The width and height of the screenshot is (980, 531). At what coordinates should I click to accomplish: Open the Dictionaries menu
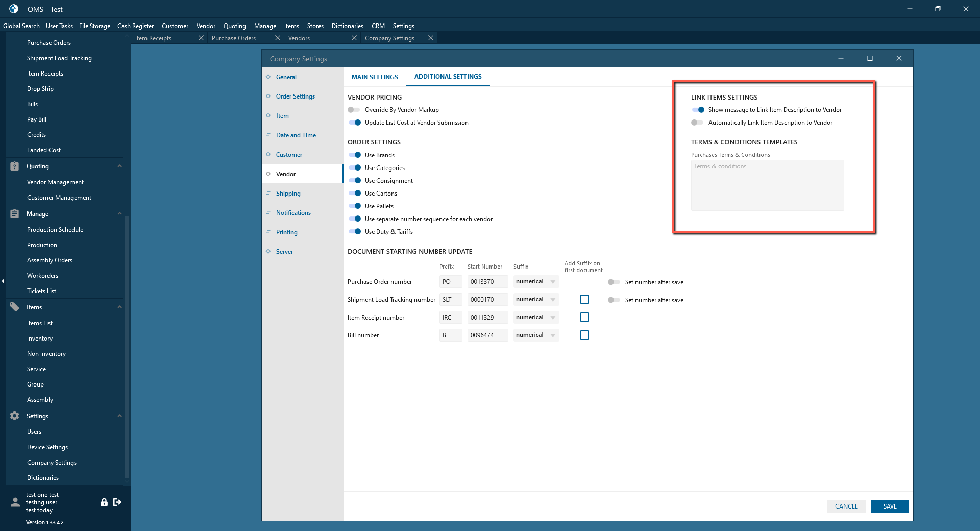point(347,26)
